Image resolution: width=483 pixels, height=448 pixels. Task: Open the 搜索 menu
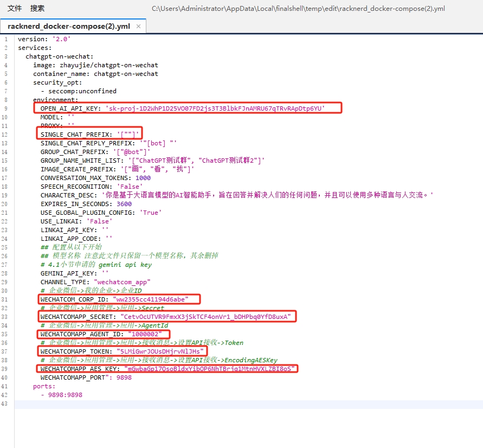[37, 8]
